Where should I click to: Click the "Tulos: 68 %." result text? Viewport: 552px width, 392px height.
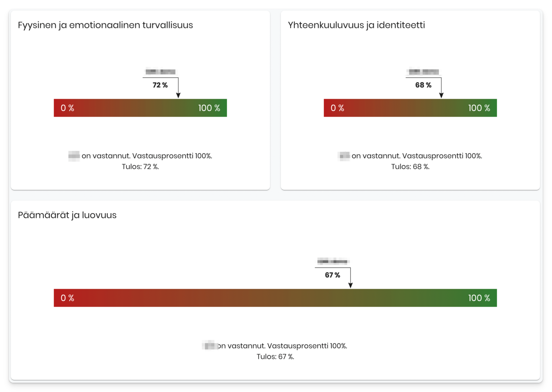point(410,167)
